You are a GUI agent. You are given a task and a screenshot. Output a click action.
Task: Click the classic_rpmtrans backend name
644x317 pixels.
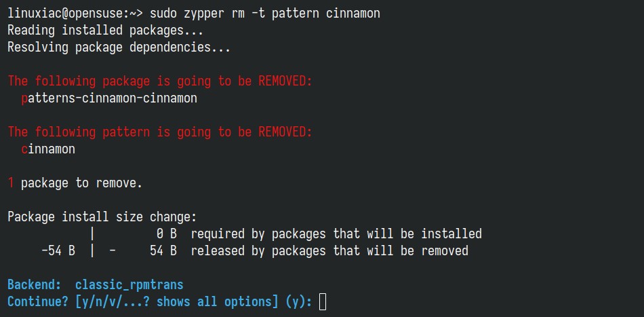point(129,284)
